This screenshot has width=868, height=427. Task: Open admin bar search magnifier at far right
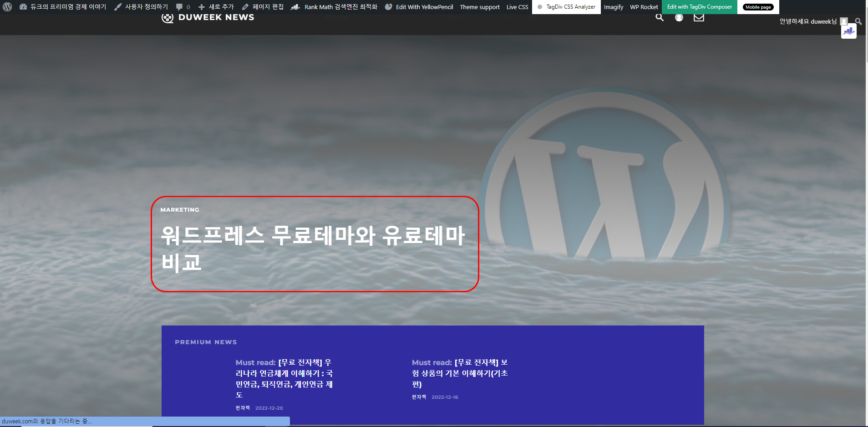pos(858,21)
